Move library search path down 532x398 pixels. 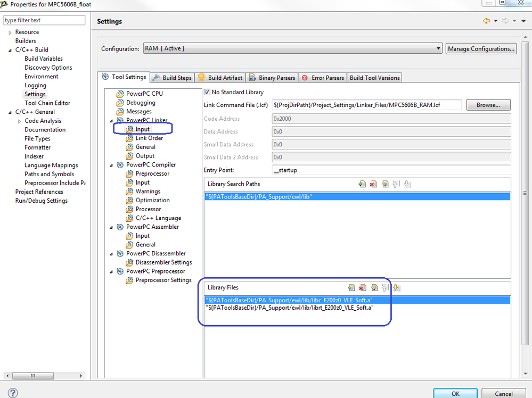407,184
